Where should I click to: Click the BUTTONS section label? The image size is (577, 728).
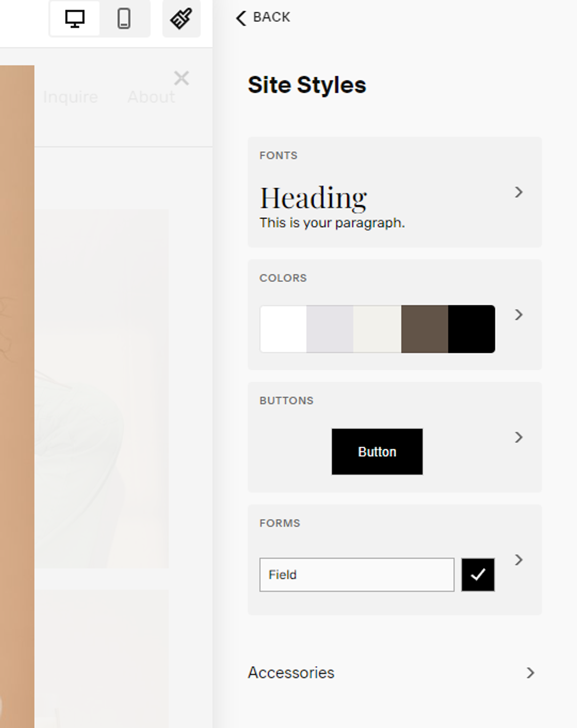(286, 401)
